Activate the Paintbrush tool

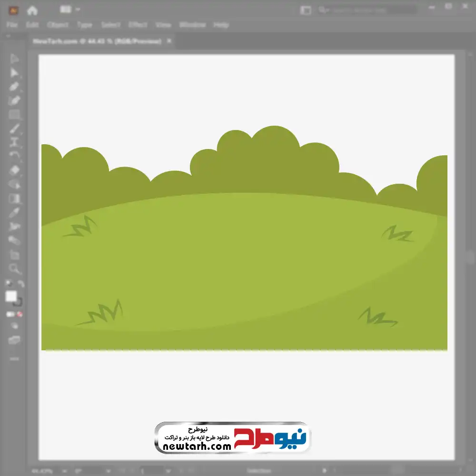point(14,129)
